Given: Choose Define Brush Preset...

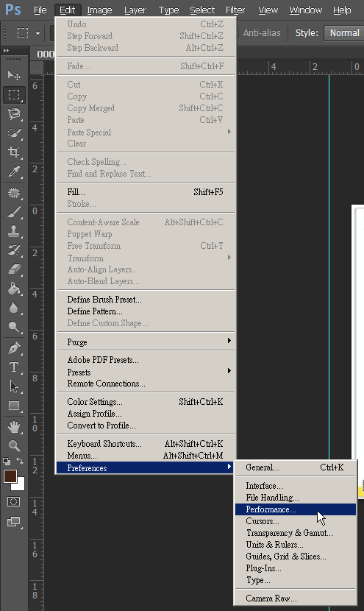Looking at the screenshot, I should pyautogui.click(x=146, y=300).
